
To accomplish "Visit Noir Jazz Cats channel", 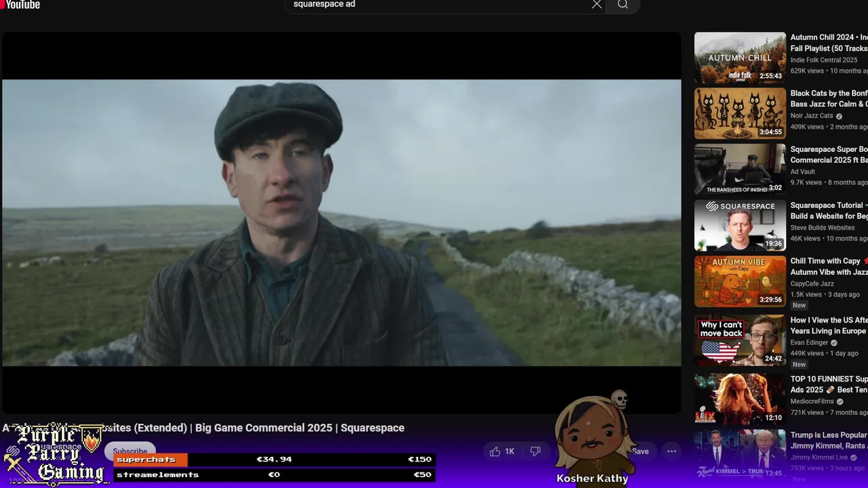I will [x=812, y=116].
